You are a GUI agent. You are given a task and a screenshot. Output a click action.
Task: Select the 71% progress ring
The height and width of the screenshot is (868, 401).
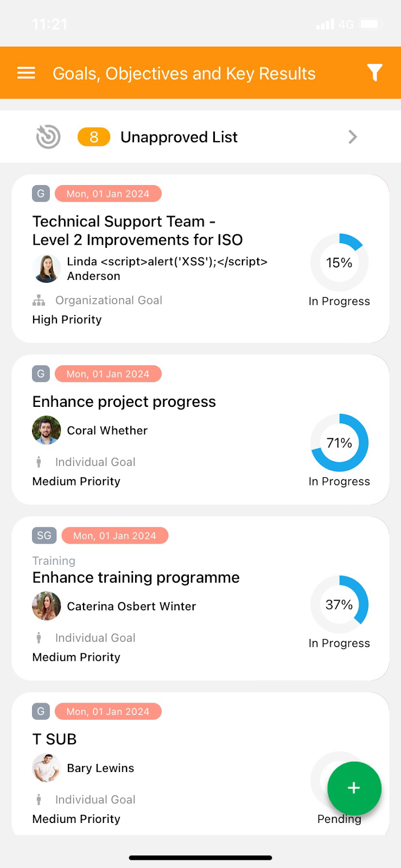[x=339, y=443]
